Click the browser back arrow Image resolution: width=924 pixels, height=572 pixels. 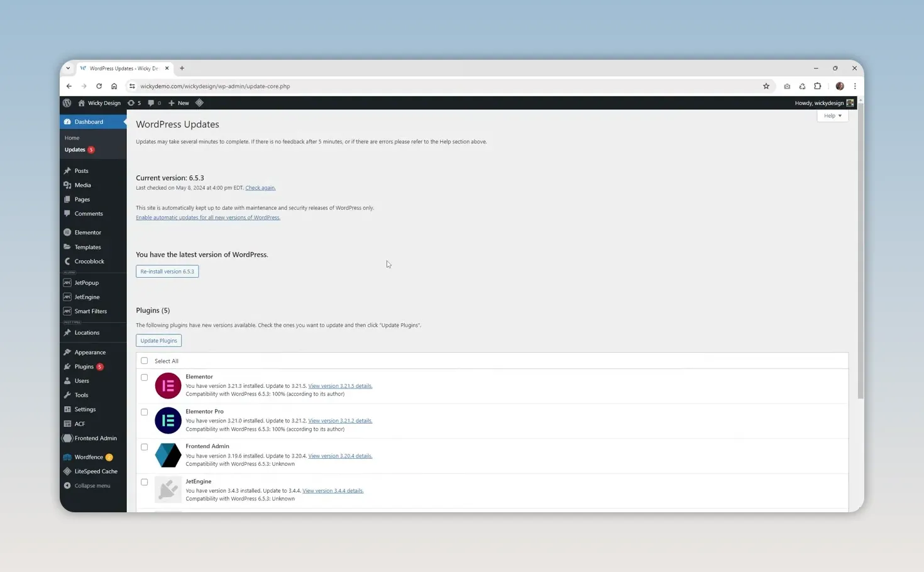point(69,86)
